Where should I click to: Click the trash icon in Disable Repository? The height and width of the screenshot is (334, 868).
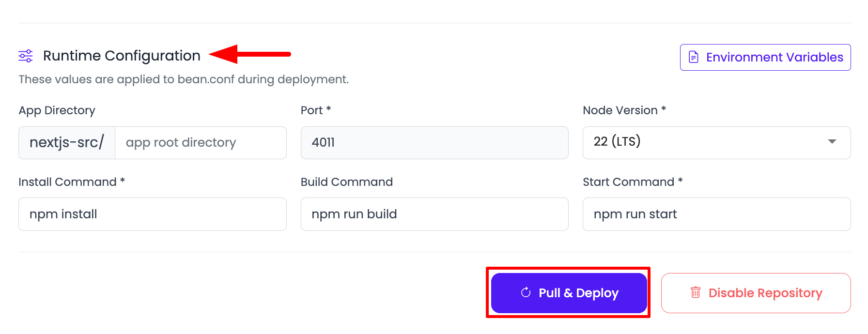point(696,292)
